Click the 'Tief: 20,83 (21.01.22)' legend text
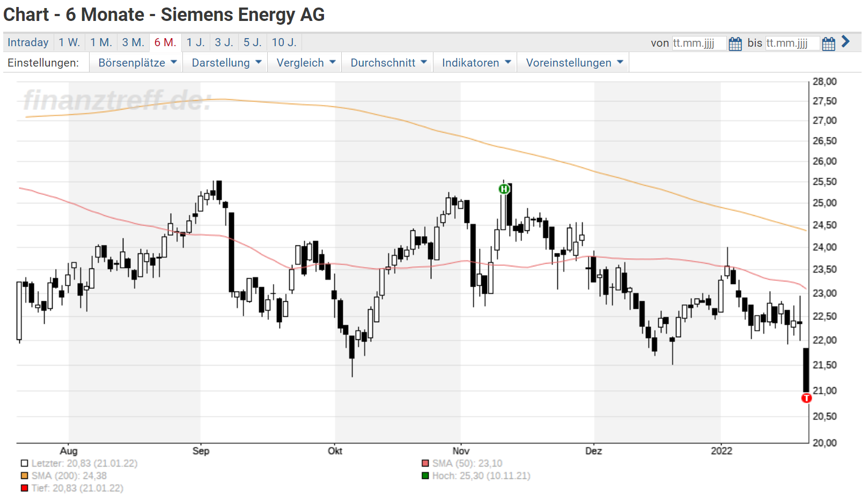Viewport: 868px width, 502px height. [77, 488]
